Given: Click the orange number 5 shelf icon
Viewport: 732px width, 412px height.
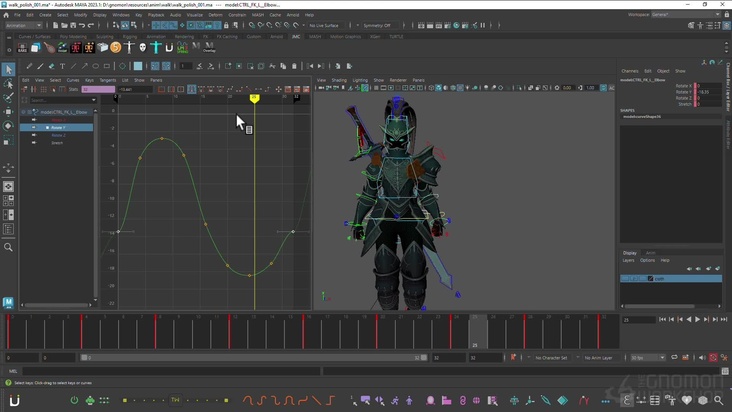Looking at the screenshot, I should [115, 47].
